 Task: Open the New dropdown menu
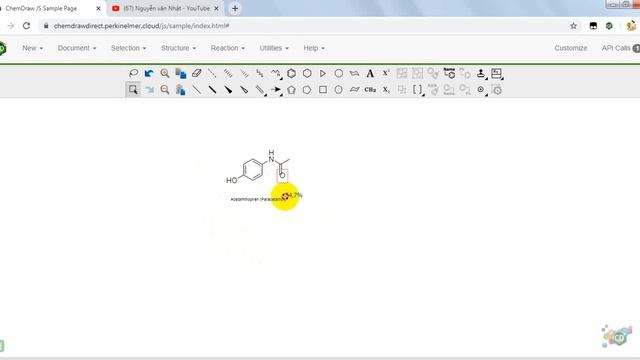pos(32,48)
